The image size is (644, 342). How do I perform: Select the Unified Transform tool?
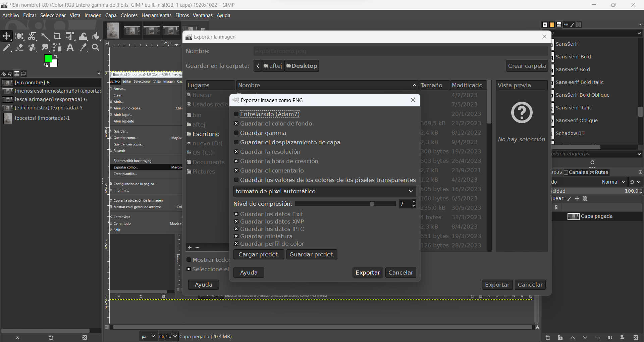point(70,36)
